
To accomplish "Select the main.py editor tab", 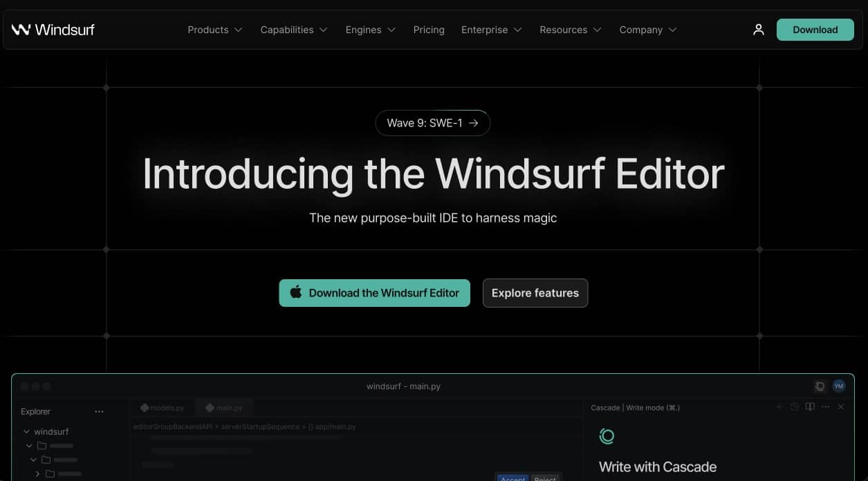I will (x=225, y=408).
